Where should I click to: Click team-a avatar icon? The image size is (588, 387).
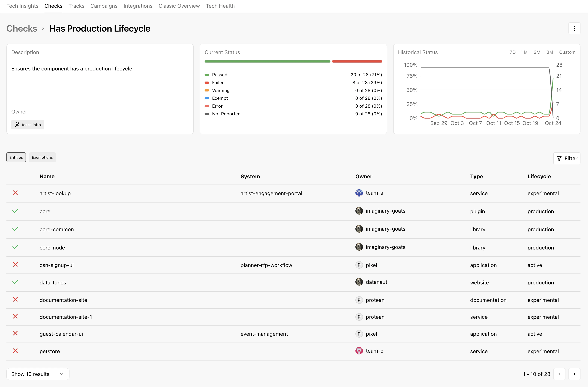[x=359, y=193]
